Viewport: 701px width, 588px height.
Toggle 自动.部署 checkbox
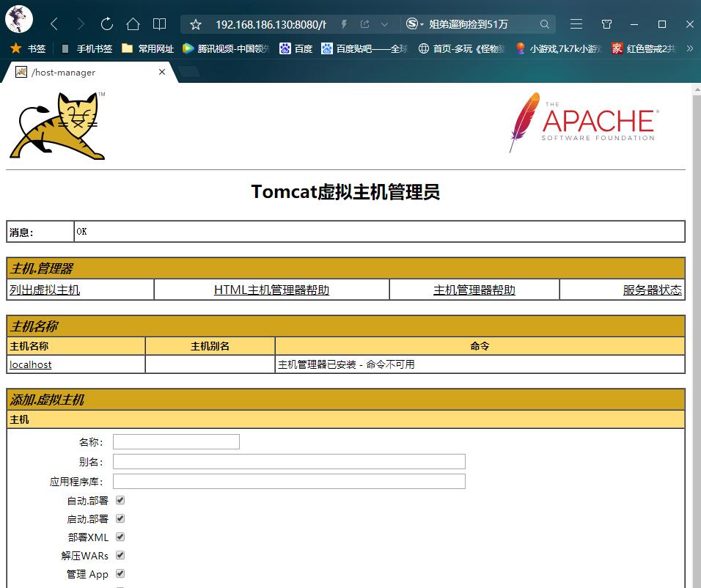pos(120,500)
